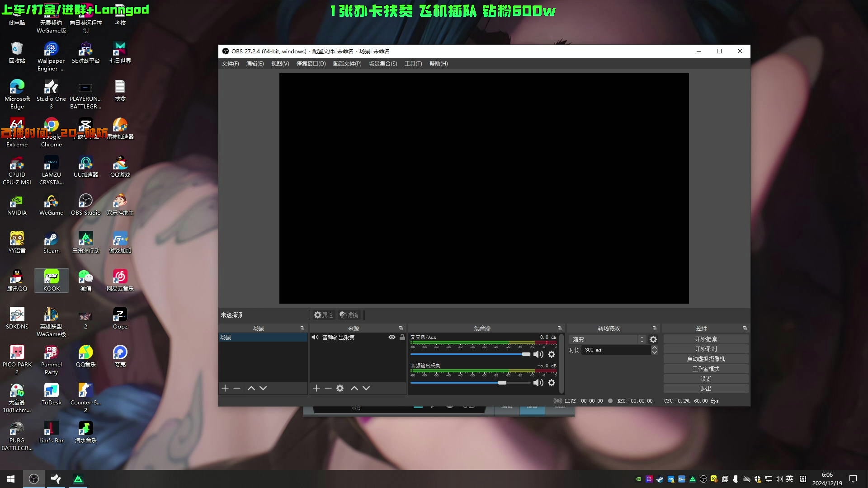Remove source with the Sources minus icon
Viewport: 868px width, 488px height.
[328, 388]
